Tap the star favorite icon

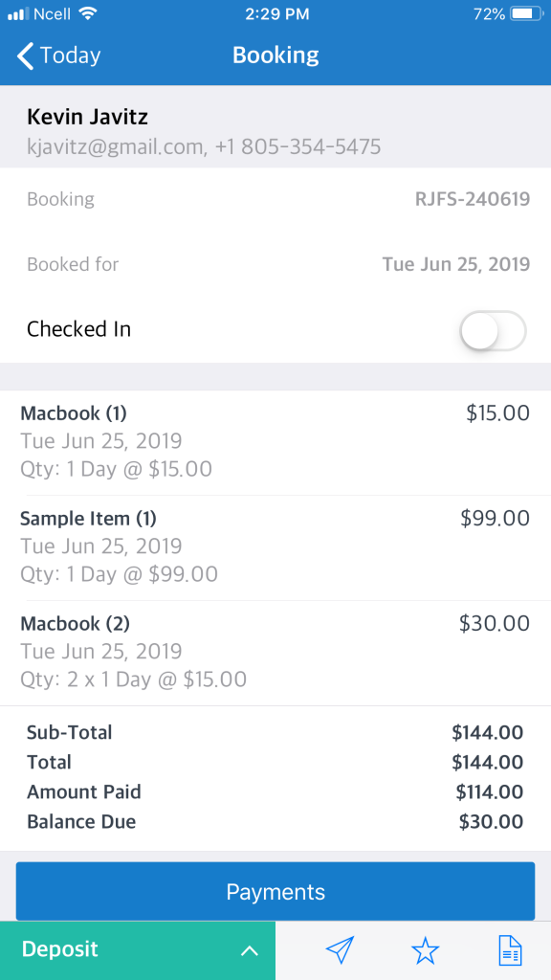pyautogui.click(x=425, y=950)
